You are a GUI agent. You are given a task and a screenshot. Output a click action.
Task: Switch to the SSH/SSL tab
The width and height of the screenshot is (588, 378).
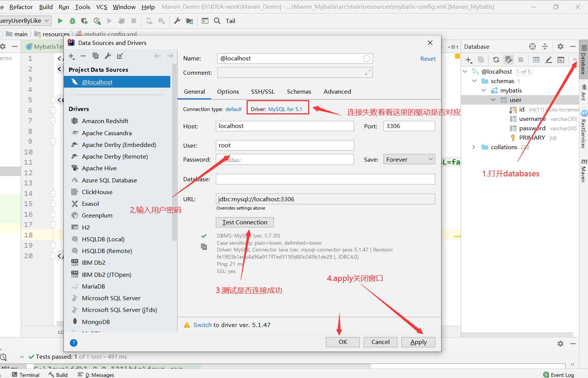(263, 91)
